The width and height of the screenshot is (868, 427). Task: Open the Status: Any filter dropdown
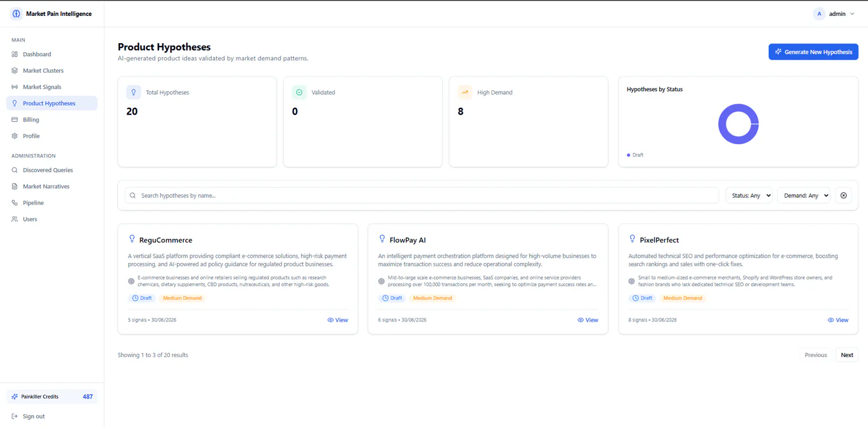[x=749, y=195]
